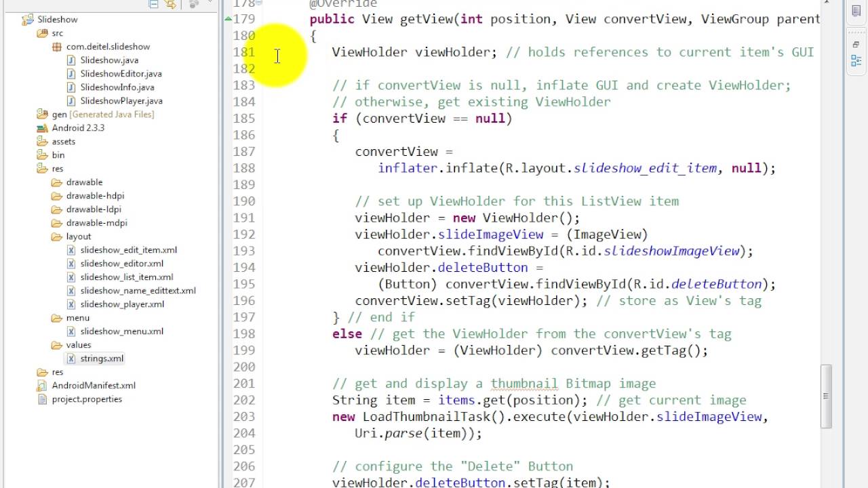The image size is (868, 488).
Task: Click the drawable folder icon
Action: pos(57,182)
